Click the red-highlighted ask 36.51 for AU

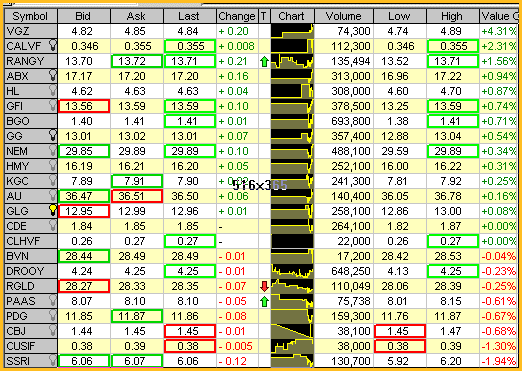pos(137,196)
